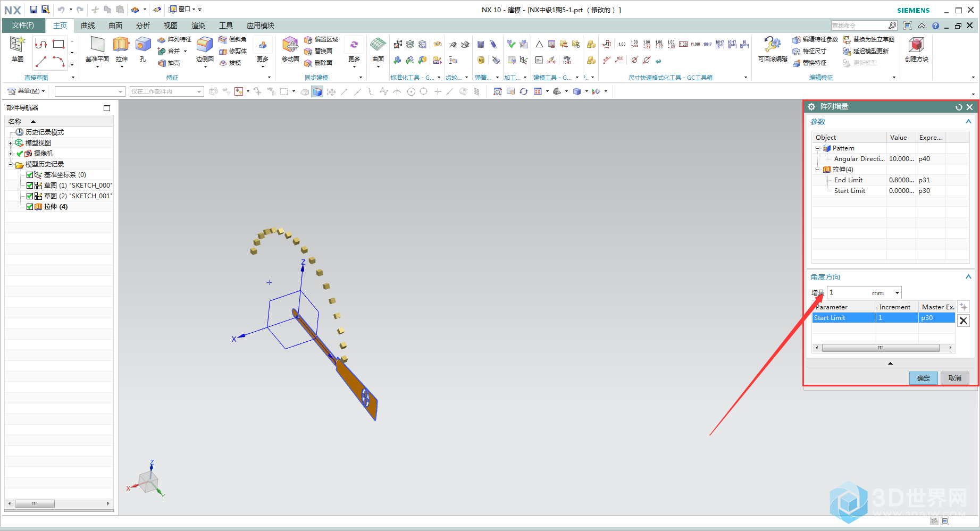Screen dimensions: 980x531
Task: Toggle checkbox for 草图 (1) SKETCH_000
Action: [30, 186]
